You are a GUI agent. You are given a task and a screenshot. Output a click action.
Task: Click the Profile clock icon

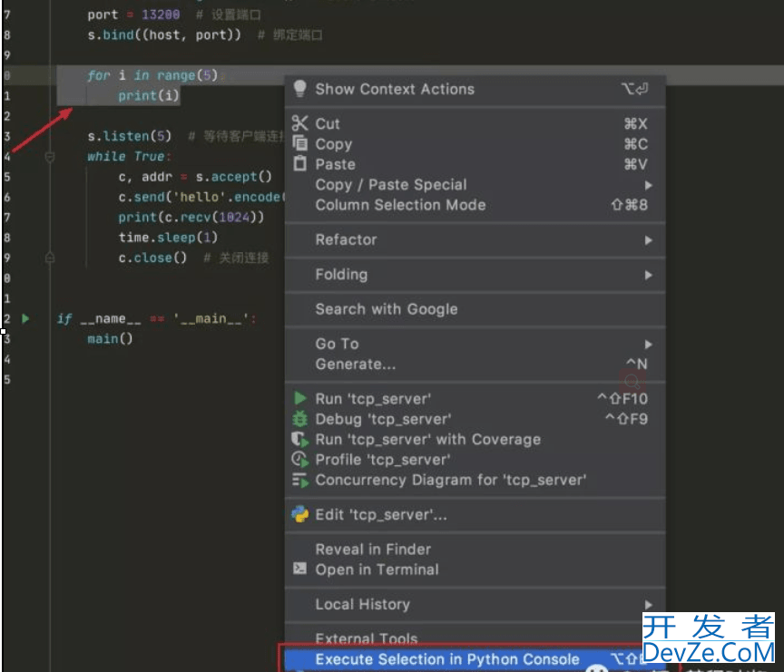coord(300,459)
